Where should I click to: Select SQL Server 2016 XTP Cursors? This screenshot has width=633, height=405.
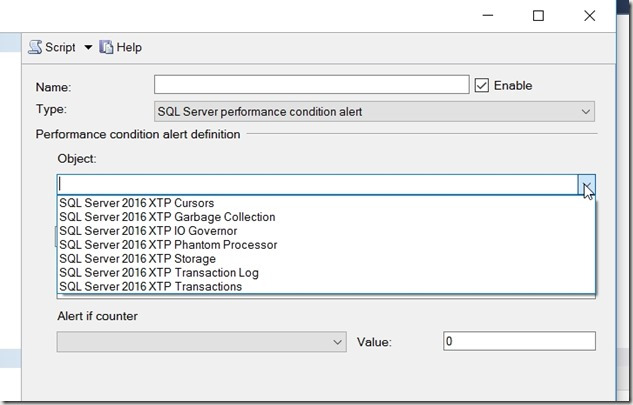point(137,203)
